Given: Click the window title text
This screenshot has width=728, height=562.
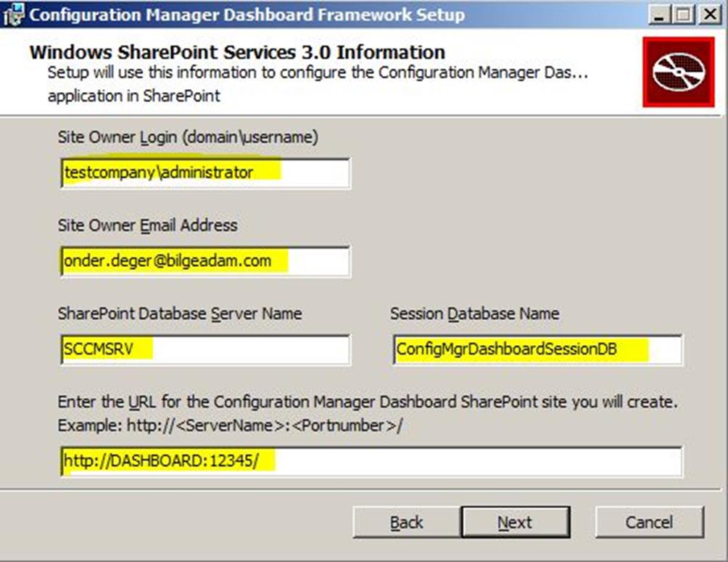Looking at the screenshot, I should click(x=247, y=15).
